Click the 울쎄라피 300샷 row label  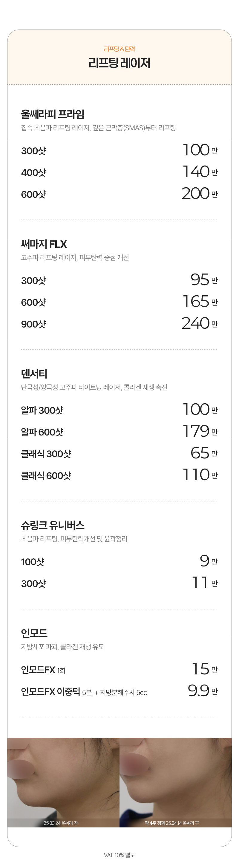click(33, 151)
